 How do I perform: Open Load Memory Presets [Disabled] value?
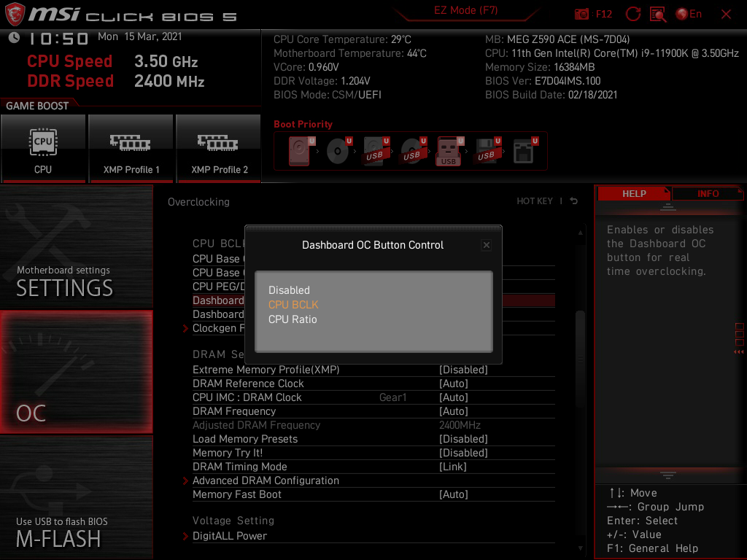click(x=463, y=438)
